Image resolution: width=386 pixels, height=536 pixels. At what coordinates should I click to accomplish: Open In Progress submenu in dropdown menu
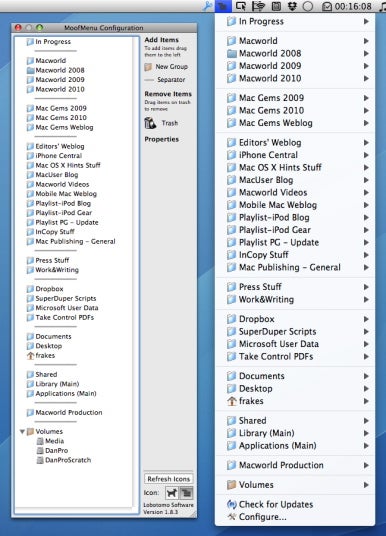[295, 21]
